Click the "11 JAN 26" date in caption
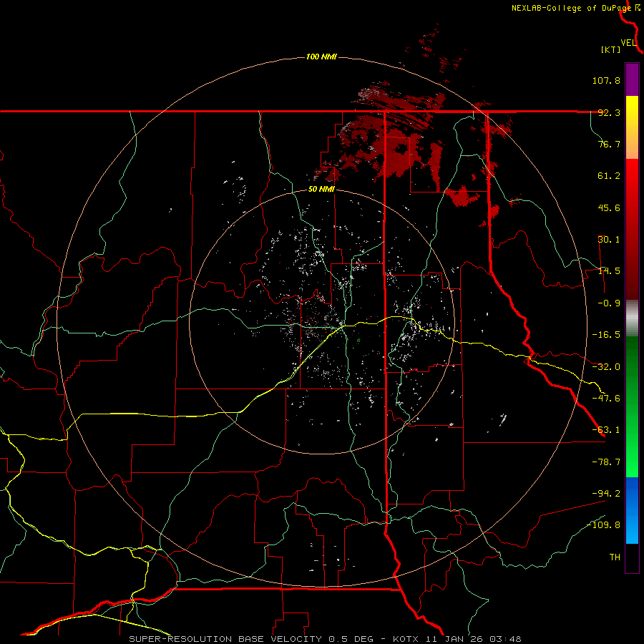644x644 pixels. tap(453, 639)
